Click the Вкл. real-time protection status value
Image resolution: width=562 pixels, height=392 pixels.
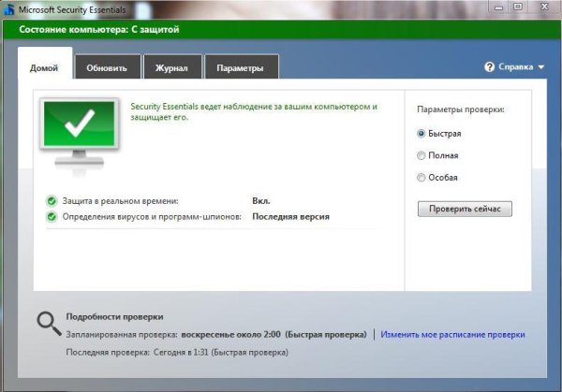coord(261,201)
